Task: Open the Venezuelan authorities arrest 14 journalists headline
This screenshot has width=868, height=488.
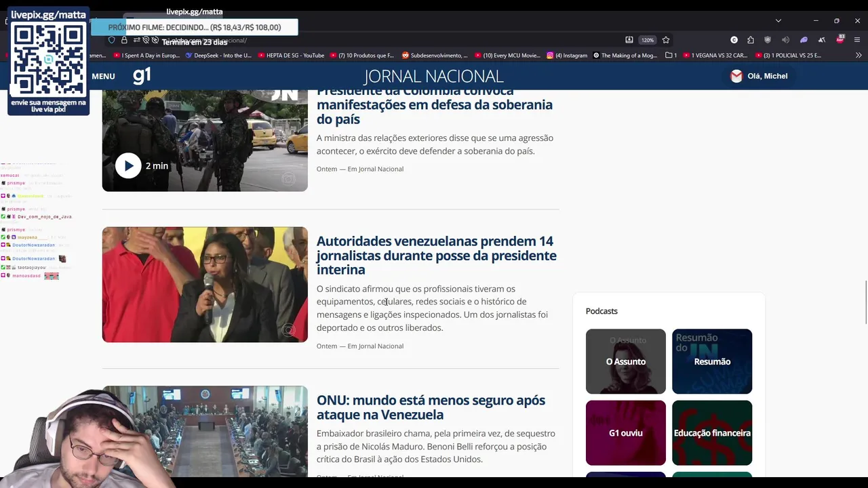Action: [436, 255]
